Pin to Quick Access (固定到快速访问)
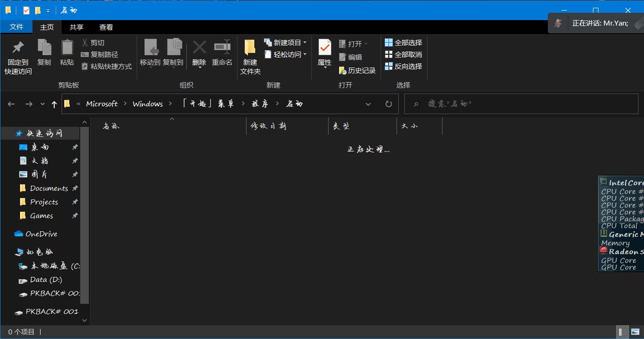This screenshot has width=644, height=339. pyautogui.click(x=18, y=57)
